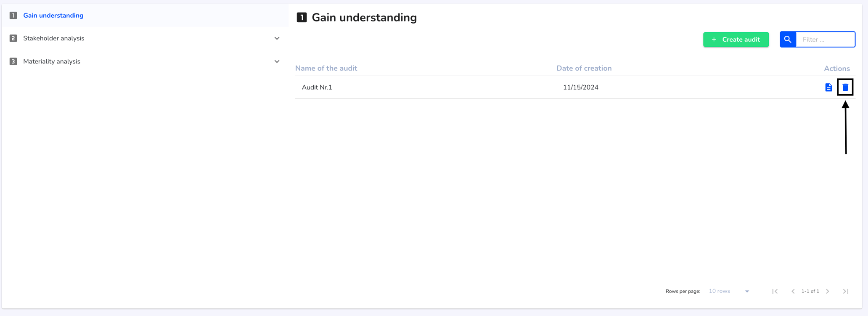Viewport: 868px width, 316px height.
Task: Expand the Materiality analysis chevron
Action: point(277,61)
